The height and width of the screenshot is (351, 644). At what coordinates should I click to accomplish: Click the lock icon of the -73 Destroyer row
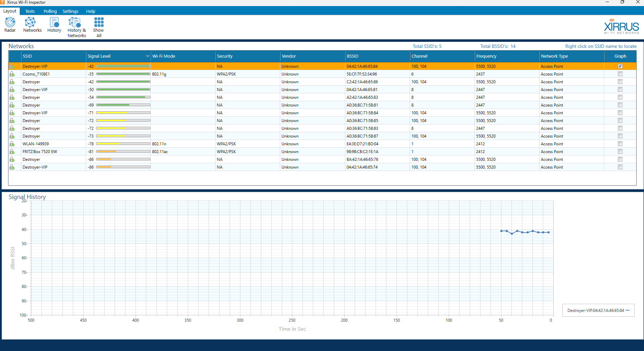12,136
